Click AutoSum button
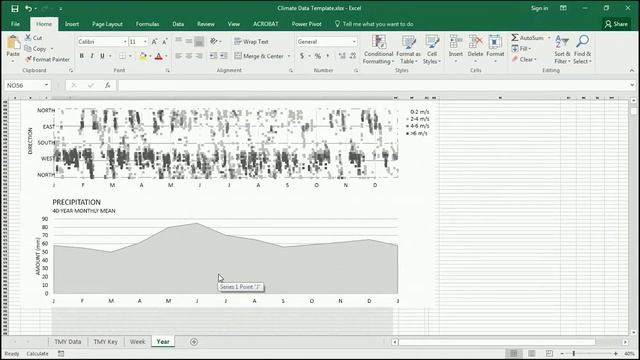Viewport: 640px width, 360px height. point(528,38)
